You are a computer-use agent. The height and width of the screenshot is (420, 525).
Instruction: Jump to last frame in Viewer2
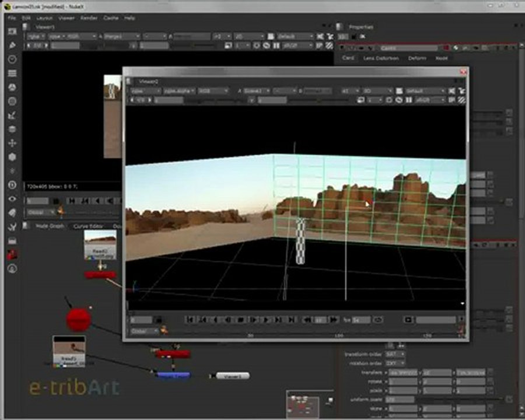[x=291, y=320]
